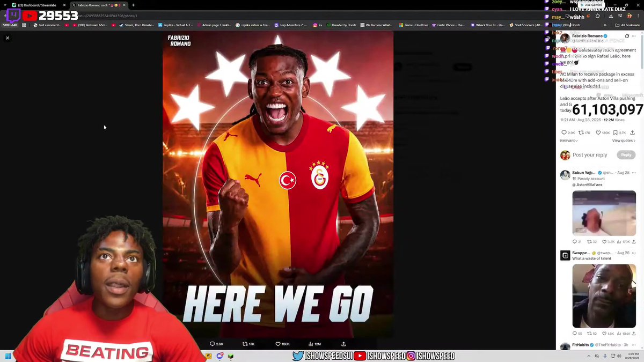Close the photo viewer with the X icon
644x362 pixels.
8,38
